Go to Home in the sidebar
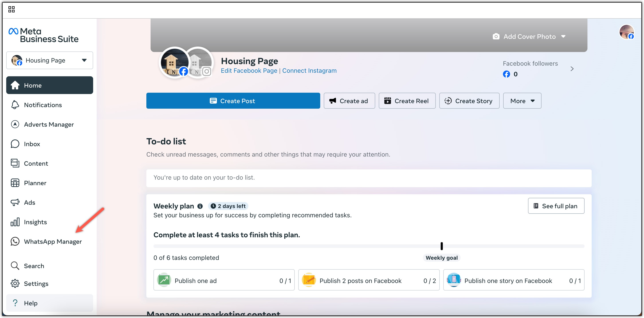The width and height of the screenshot is (644, 318). coord(49,85)
